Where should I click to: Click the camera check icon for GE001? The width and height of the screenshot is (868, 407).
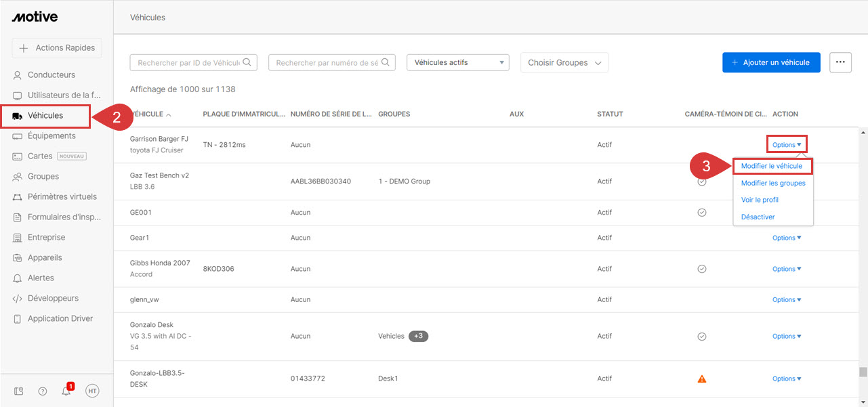[x=702, y=212]
